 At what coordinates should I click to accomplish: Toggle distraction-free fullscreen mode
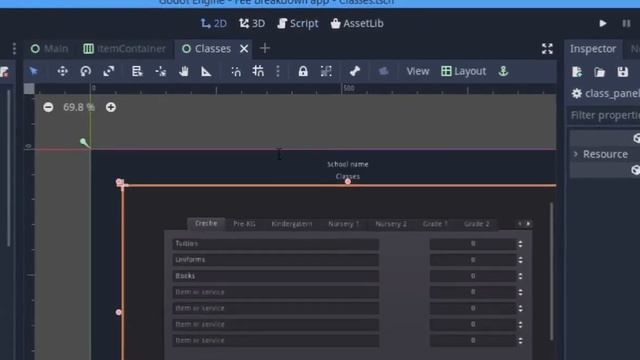[x=547, y=49]
